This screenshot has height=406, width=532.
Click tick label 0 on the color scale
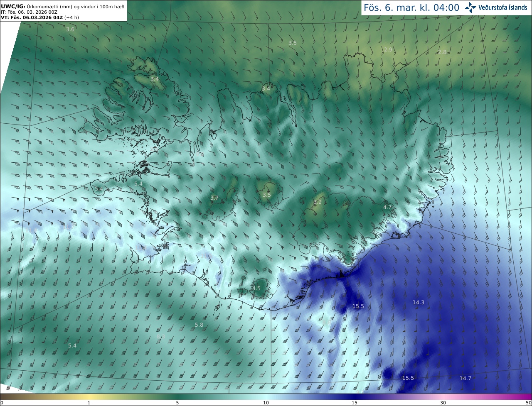click(2, 403)
